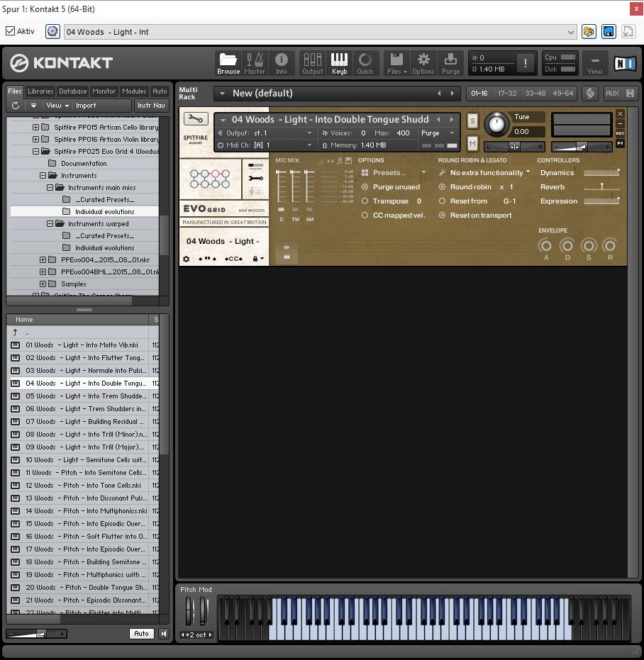The height and width of the screenshot is (660, 644).
Task: Open the Output mixer icon
Action: click(313, 64)
